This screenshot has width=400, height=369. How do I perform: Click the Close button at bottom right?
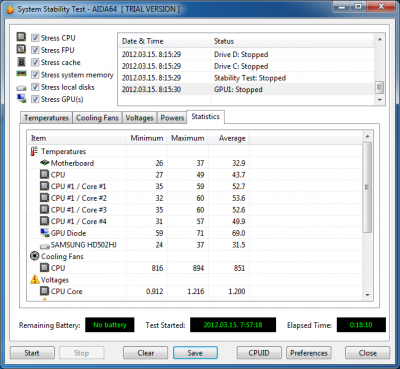pyautogui.click(x=367, y=353)
